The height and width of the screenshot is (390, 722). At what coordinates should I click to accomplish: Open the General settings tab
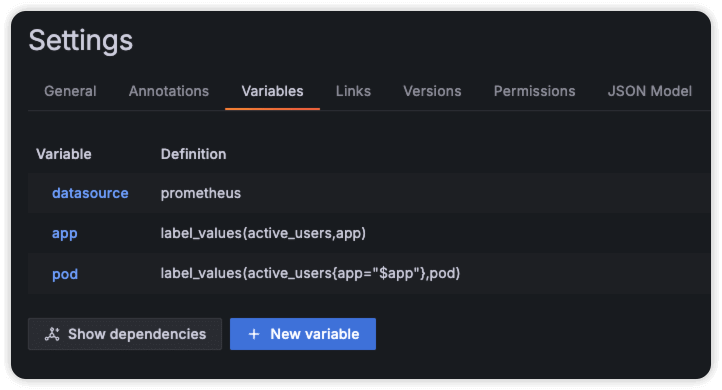point(70,91)
